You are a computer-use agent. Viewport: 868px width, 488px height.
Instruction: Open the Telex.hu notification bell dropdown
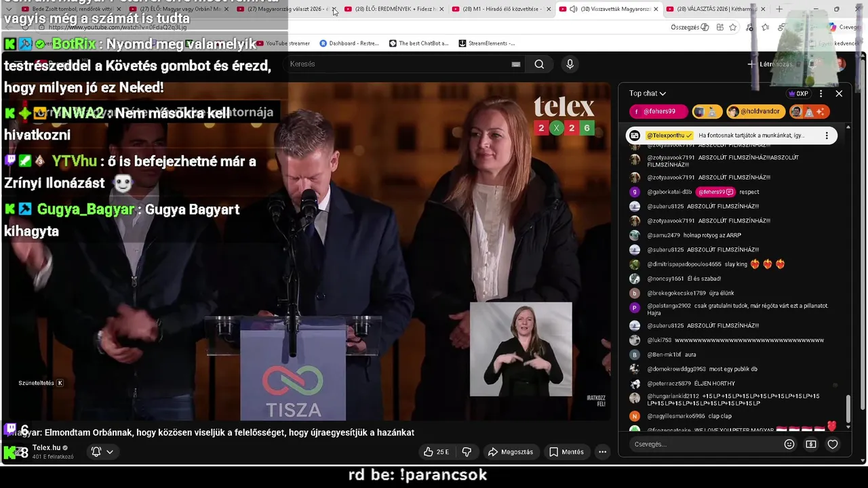point(102,452)
